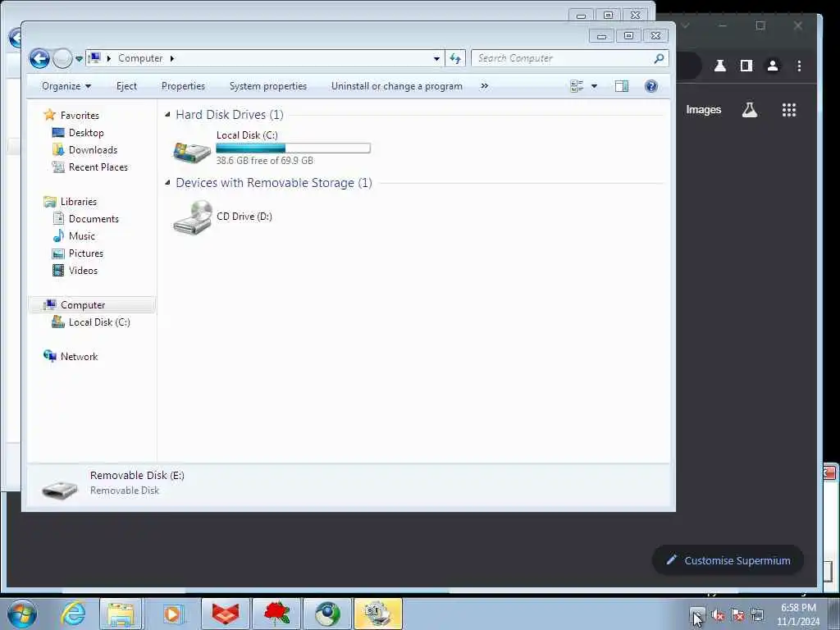
Task: Refresh the Computer folder view
Action: pos(454,58)
